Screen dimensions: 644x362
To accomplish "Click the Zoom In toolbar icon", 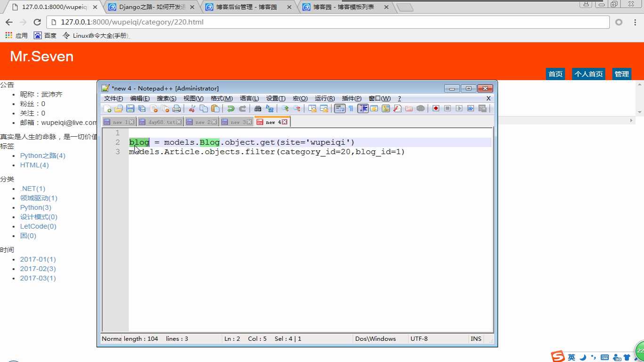I will [x=285, y=108].
